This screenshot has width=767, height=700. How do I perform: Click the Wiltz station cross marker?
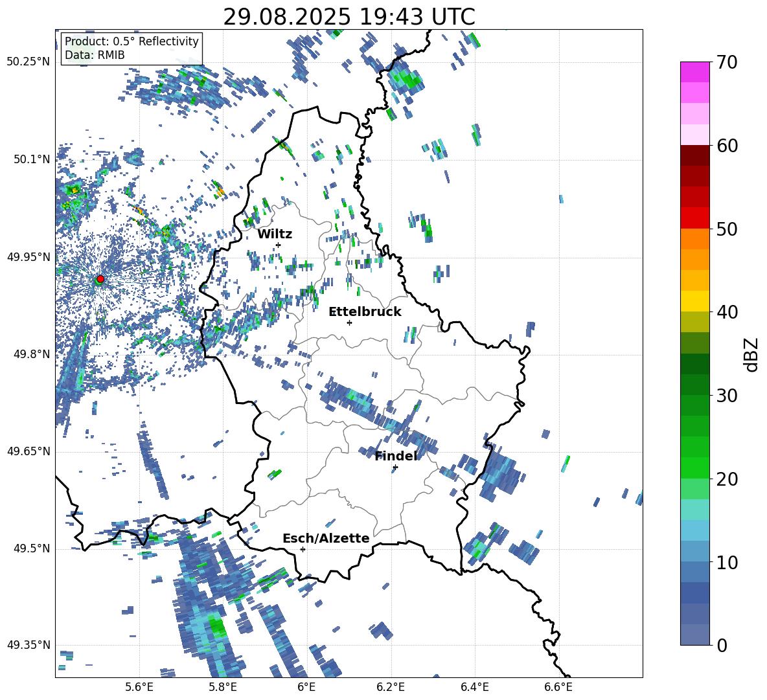(279, 245)
